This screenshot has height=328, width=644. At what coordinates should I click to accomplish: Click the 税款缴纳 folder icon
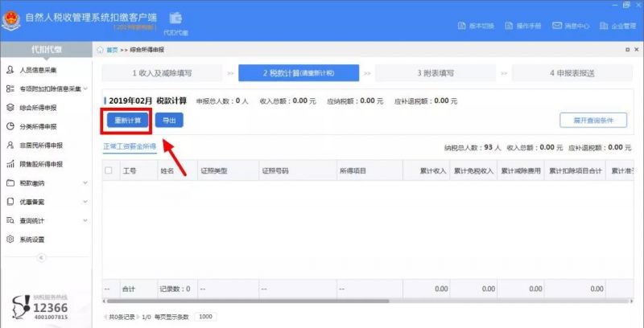pyautogui.click(x=10, y=182)
